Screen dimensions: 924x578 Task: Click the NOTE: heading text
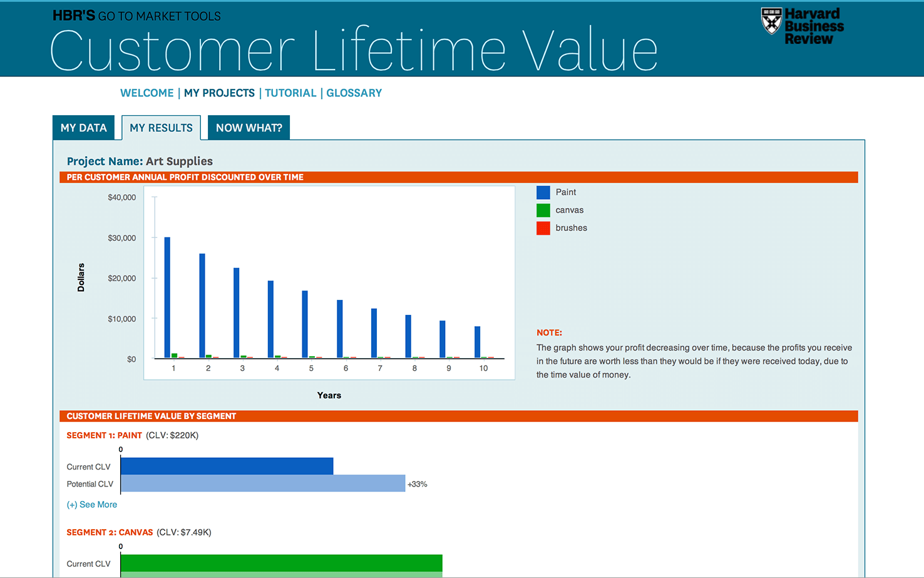[549, 333]
